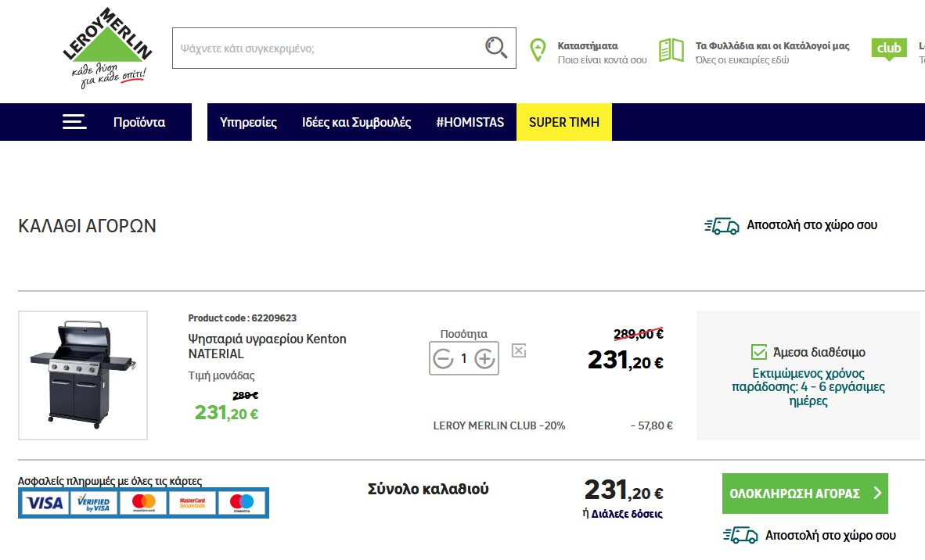Click arrow on ΟΛΟΚΛΗΡΩΣΗ ΑΓΟΡΑΣ button
The height and width of the screenshot is (560, 925).
tap(877, 493)
